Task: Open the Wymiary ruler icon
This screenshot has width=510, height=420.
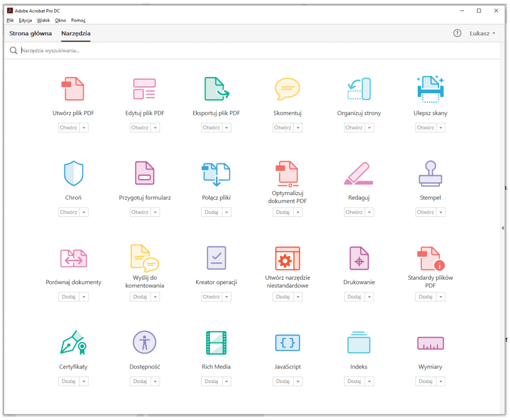Action: (x=430, y=343)
